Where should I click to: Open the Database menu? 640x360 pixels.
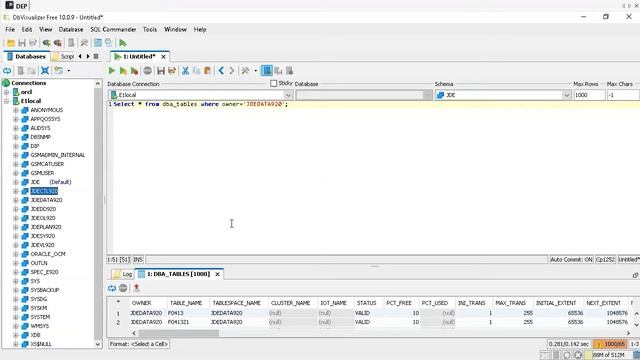[x=71, y=29]
